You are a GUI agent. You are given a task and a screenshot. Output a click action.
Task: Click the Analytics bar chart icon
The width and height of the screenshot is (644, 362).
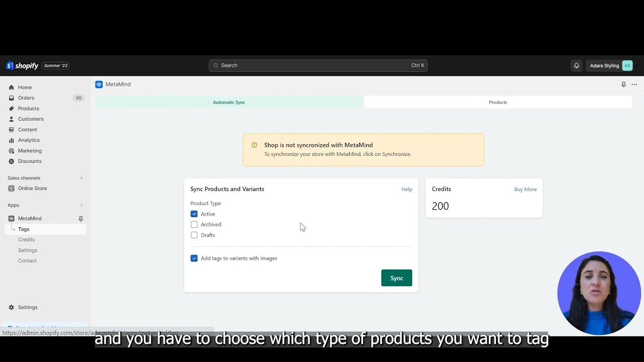(x=12, y=140)
